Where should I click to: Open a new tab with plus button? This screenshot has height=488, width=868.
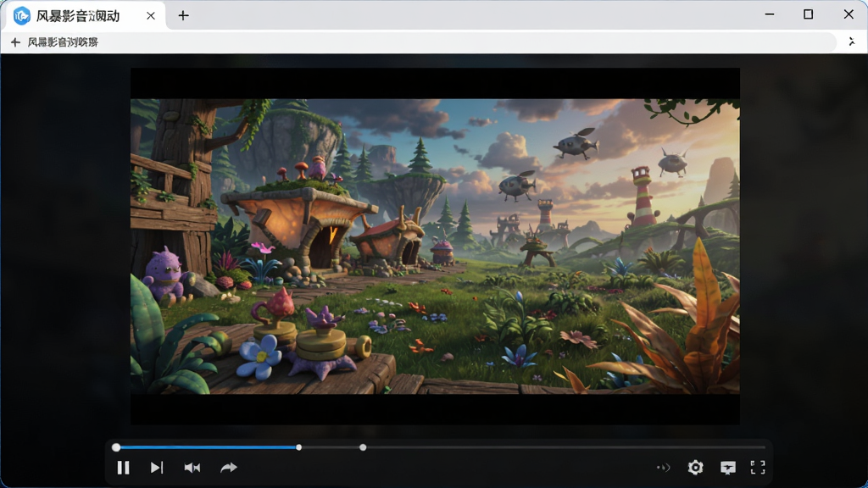point(183,15)
